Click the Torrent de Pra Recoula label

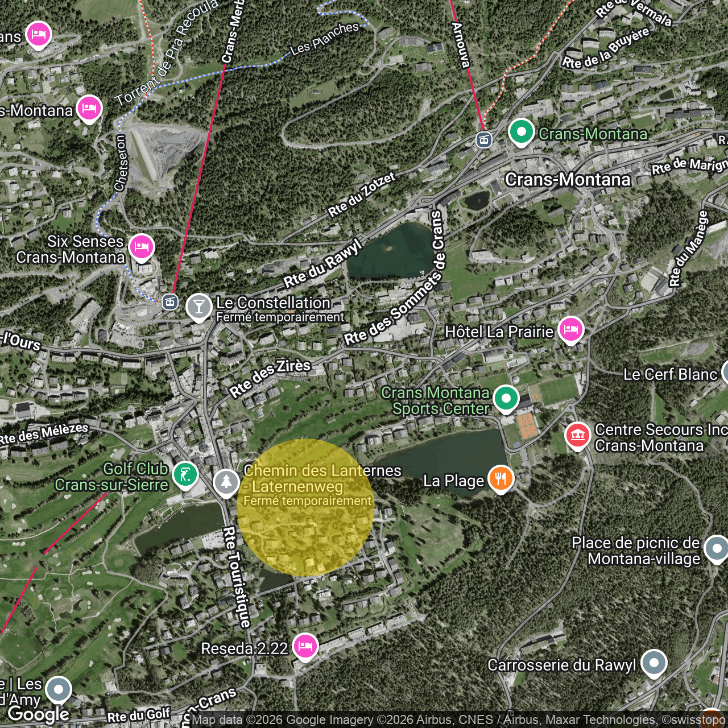point(167,52)
